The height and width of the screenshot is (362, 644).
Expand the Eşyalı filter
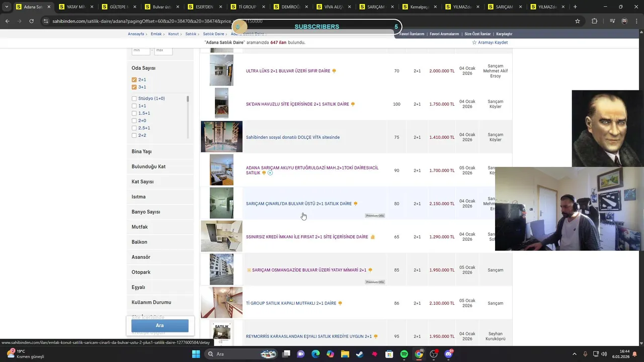(x=160, y=287)
